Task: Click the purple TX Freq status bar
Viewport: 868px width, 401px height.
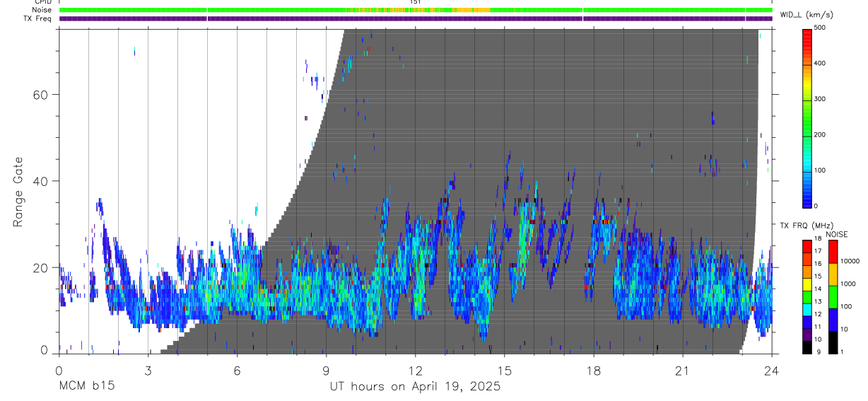Action: pos(416,18)
